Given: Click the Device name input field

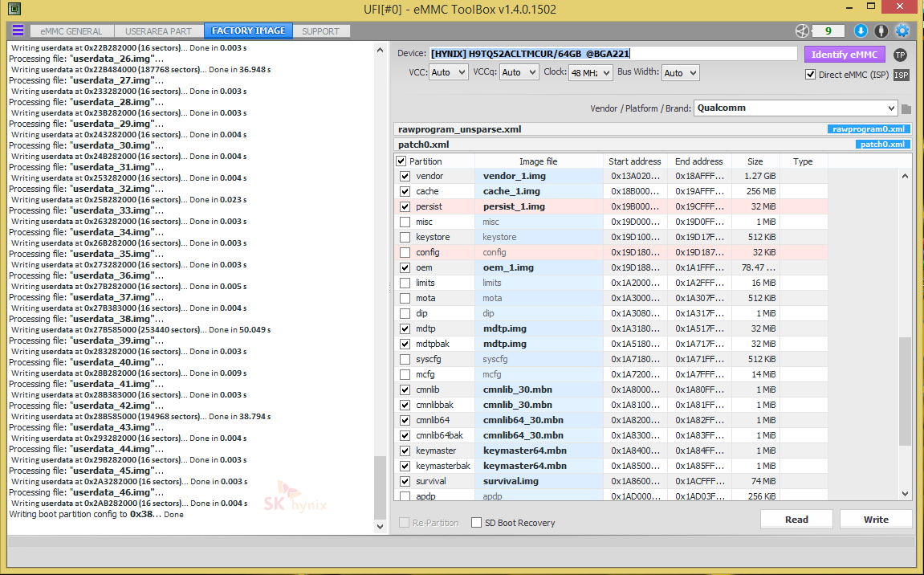Looking at the screenshot, I should tap(613, 54).
